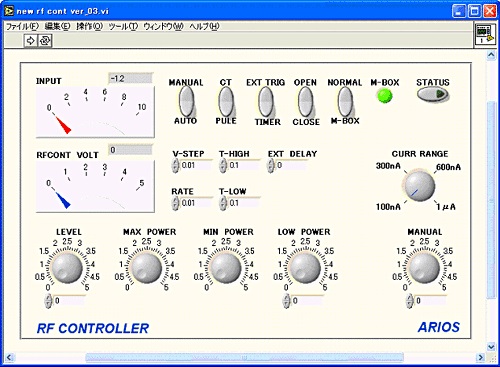
Task: Click the horizontal scrollbar left arrow
Action: (9, 358)
